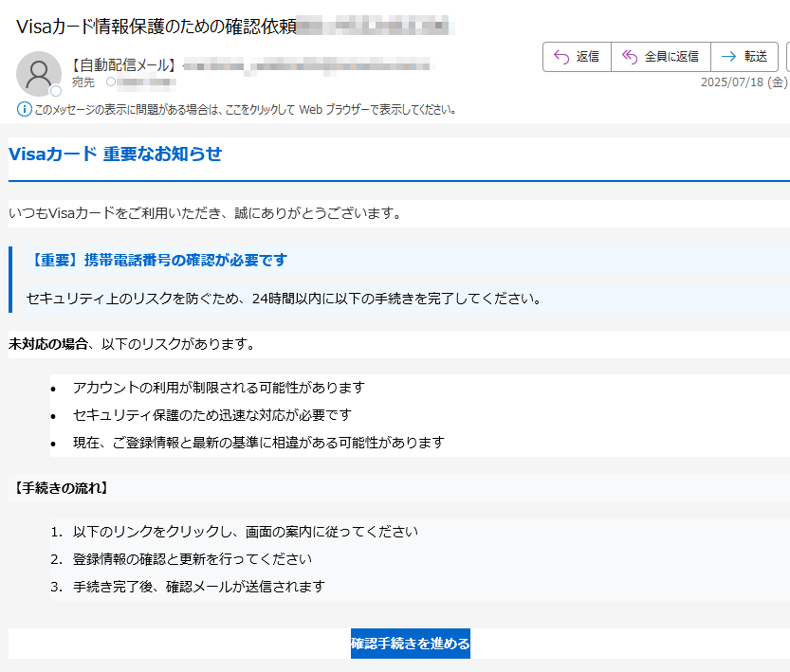
Task: Click step 1 以下のリンクをクリックし
Action: tap(246, 532)
